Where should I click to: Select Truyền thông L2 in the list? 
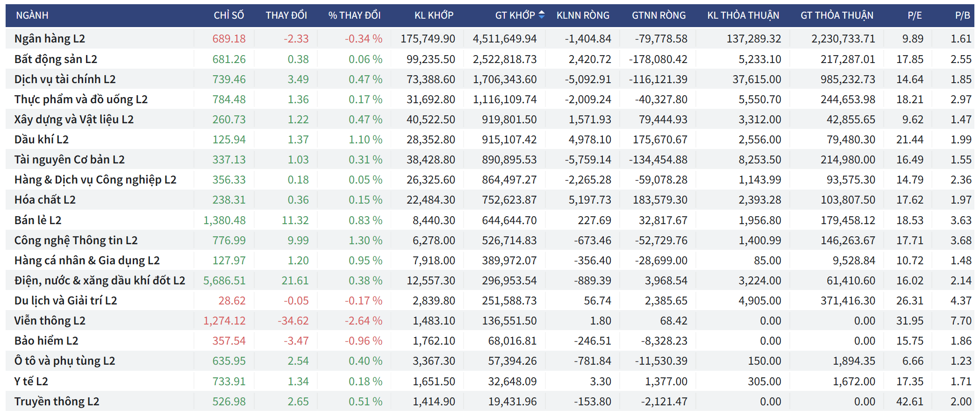(57, 402)
